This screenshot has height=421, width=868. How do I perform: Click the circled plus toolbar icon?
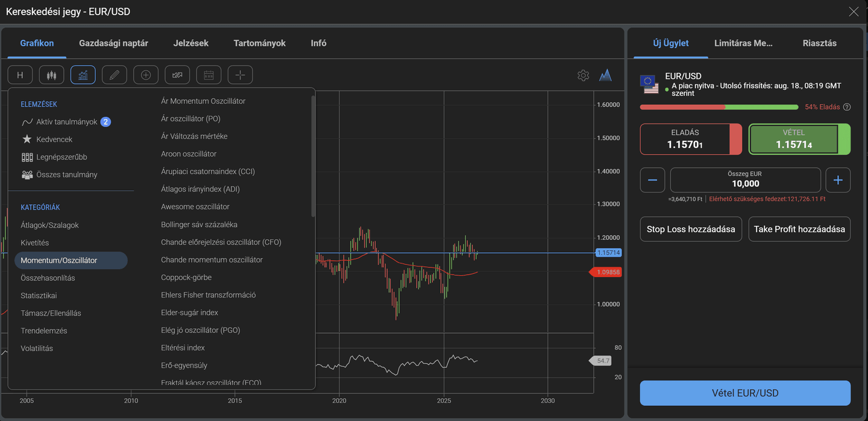(146, 75)
